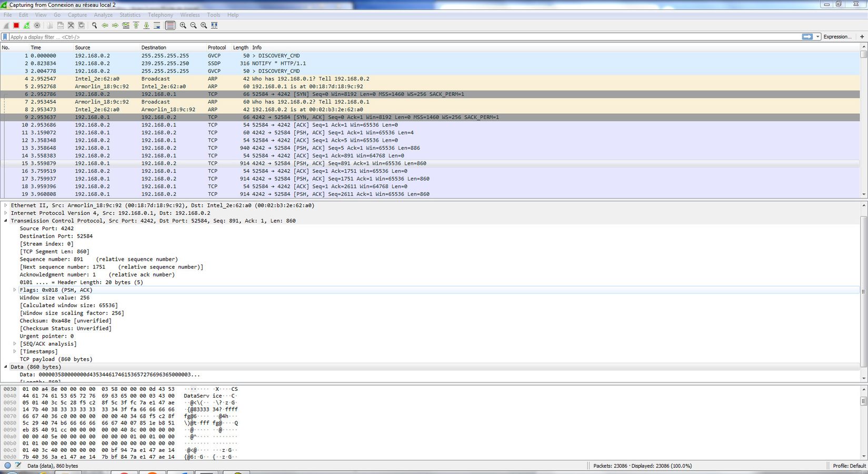Collapse the Transmission Control Protocol section
The image size is (868, 474).
(6, 221)
